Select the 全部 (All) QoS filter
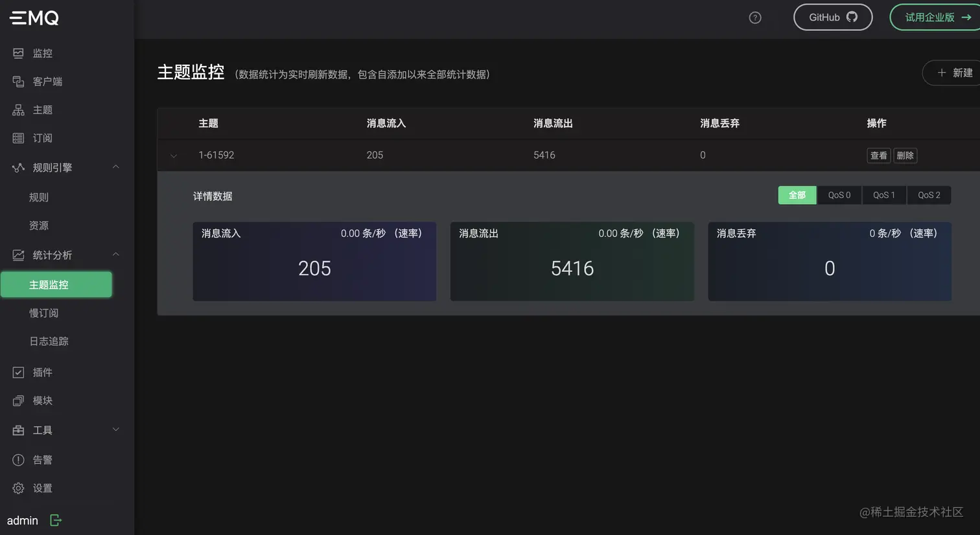 [797, 195]
